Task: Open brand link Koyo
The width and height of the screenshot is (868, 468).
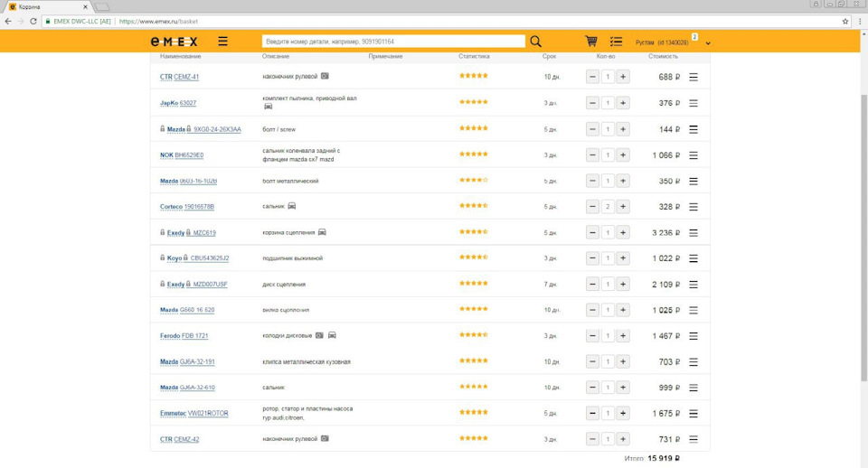Action: [175, 258]
